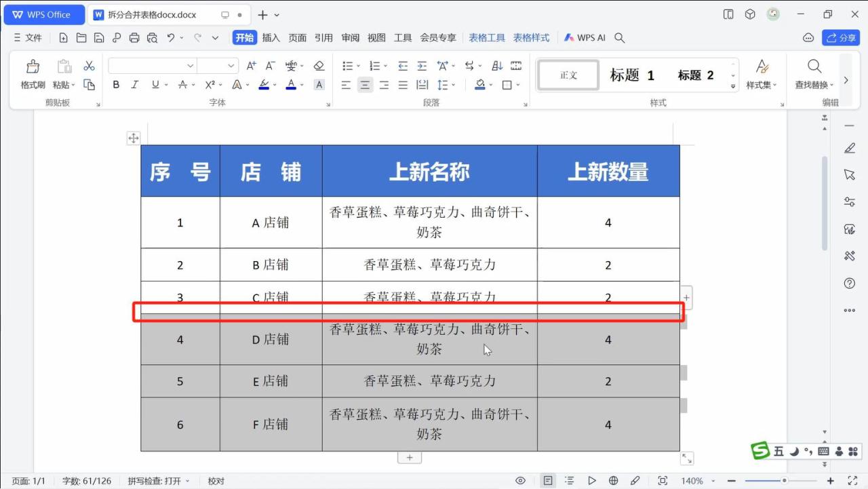The height and width of the screenshot is (489, 868).
Task: Click the Format Painter (格式刷) tool
Action: coord(33,75)
